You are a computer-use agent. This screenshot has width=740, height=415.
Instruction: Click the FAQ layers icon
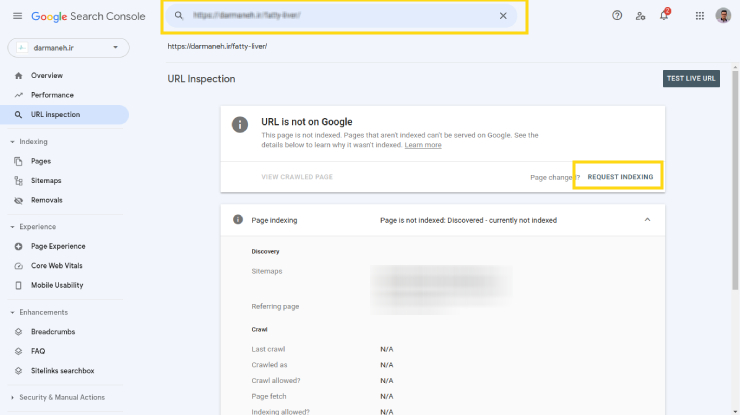(18, 351)
